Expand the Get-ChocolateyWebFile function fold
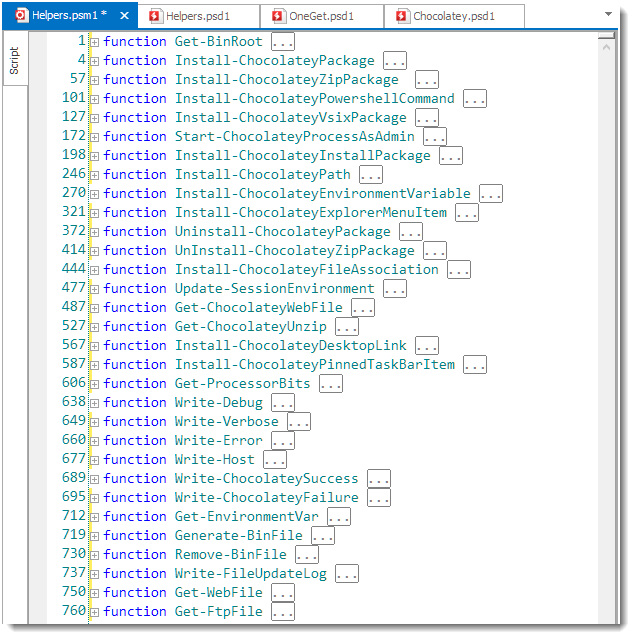Viewport: 635px width, 639px height. click(95, 308)
